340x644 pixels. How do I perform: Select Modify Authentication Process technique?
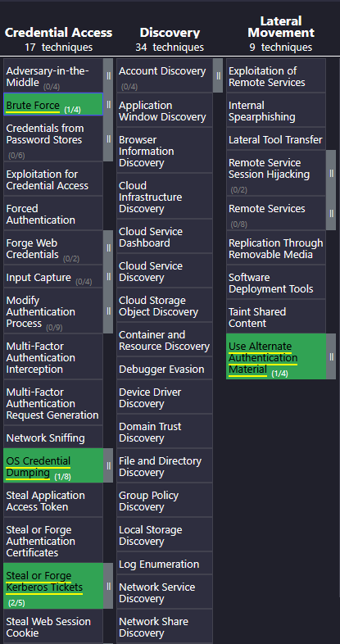tap(53, 311)
